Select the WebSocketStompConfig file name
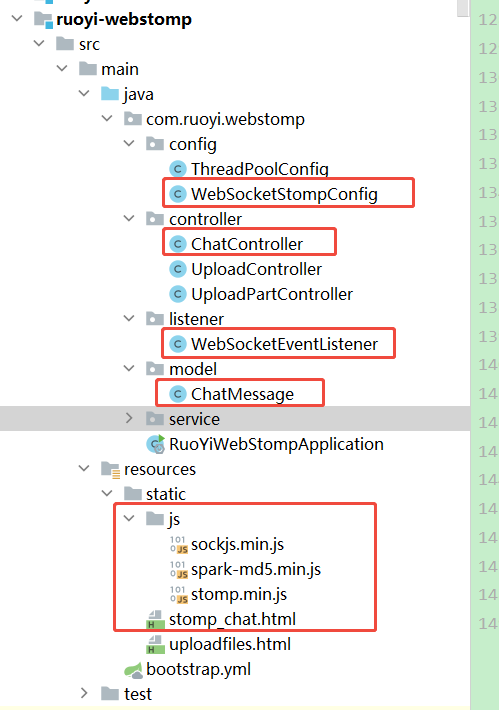The image size is (499, 710). [284, 194]
